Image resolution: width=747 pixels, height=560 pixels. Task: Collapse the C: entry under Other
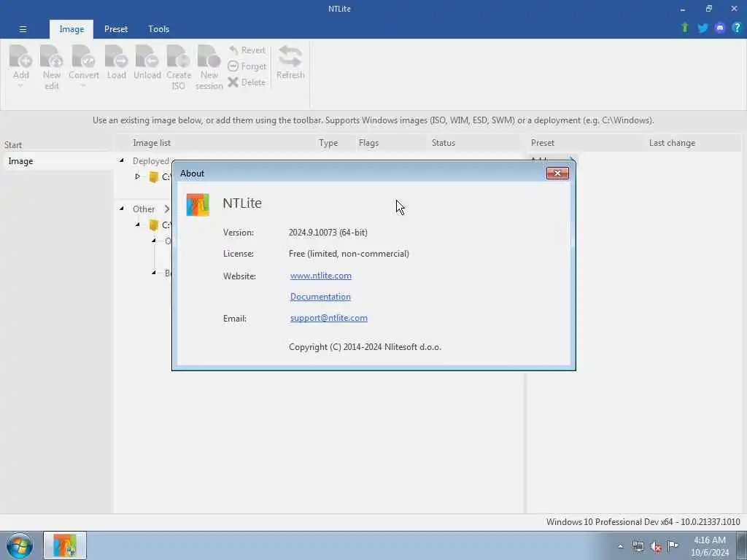tap(138, 225)
